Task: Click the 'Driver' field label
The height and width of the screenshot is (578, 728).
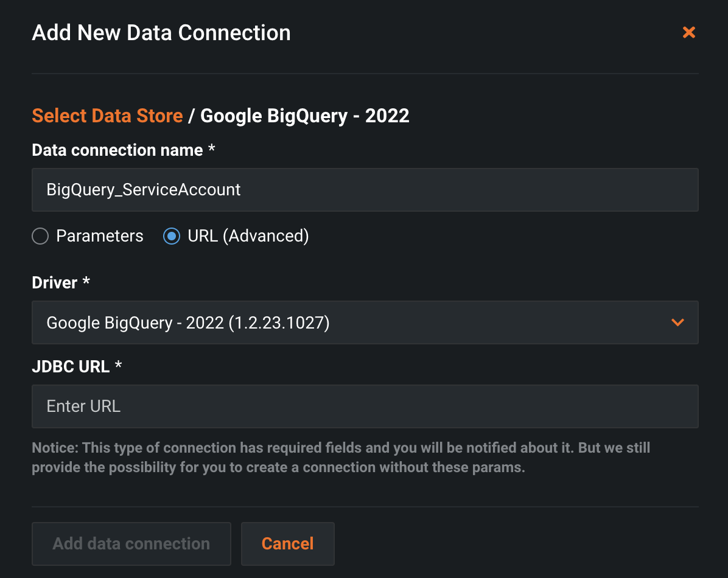Action: [55, 283]
